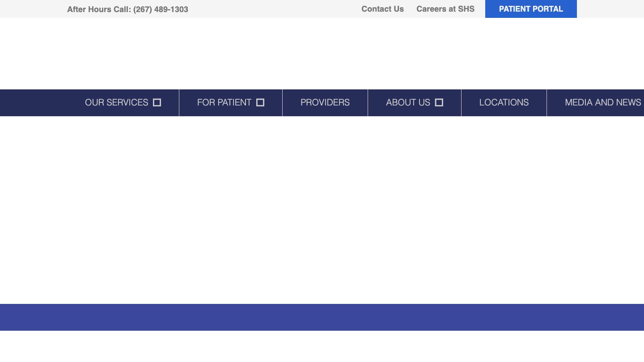644x362 pixels.
Task: Visit the Careers at SHS link
Action: 445,9
